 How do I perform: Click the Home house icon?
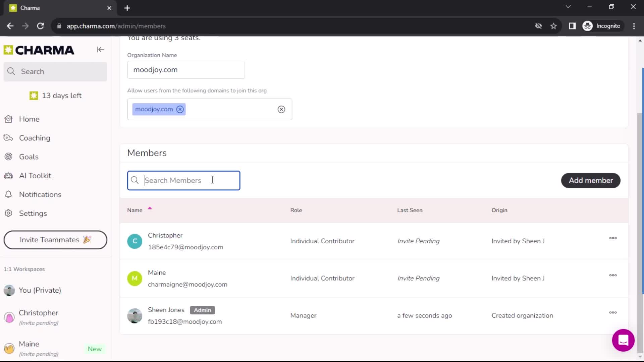[8, 119]
